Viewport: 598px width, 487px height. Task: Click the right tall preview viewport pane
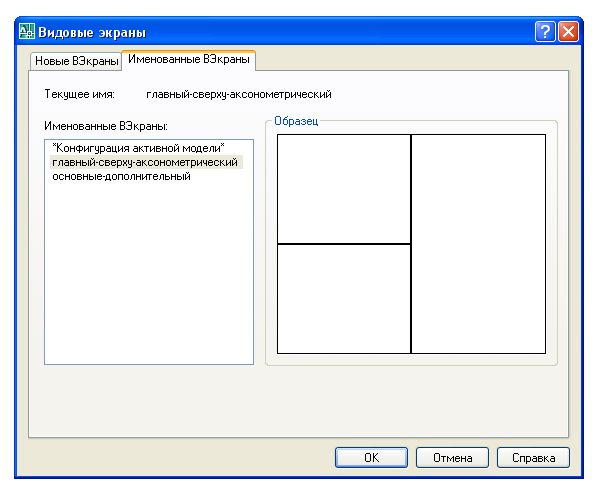(x=478, y=244)
